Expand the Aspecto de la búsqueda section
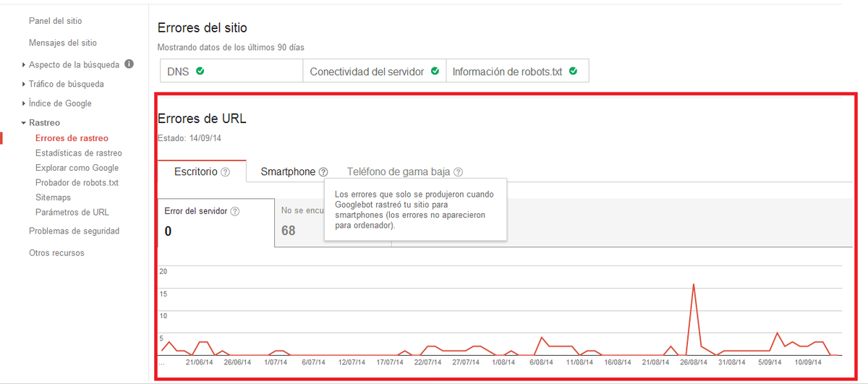868x384 pixels. pos(73,64)
